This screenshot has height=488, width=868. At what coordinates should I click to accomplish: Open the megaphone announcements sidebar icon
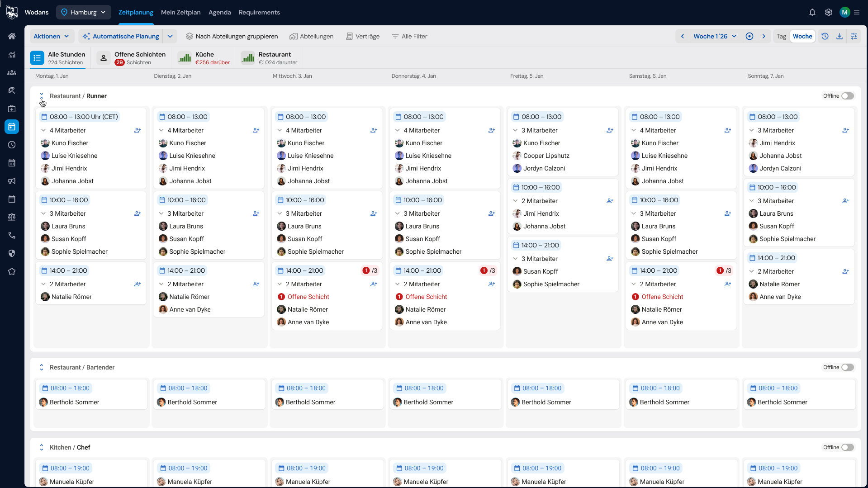pos(12,181)
